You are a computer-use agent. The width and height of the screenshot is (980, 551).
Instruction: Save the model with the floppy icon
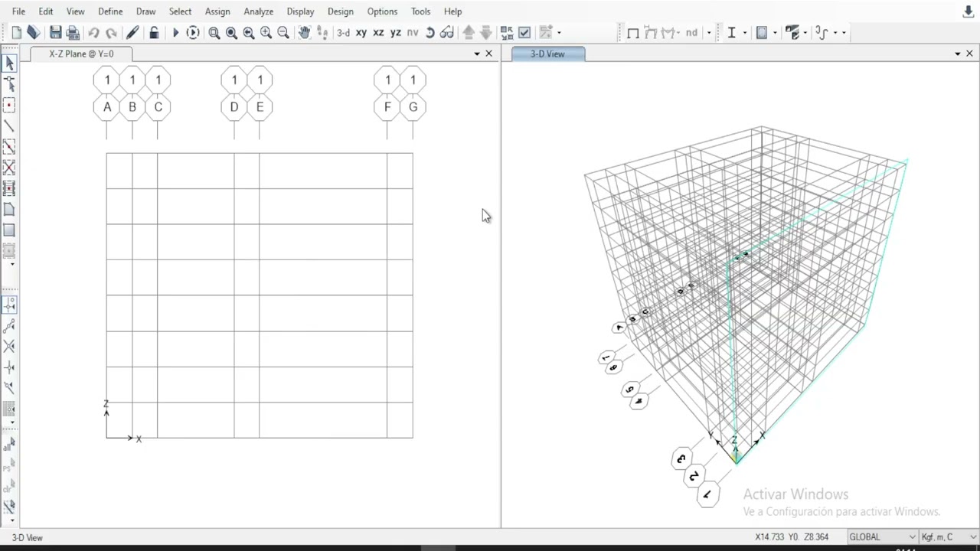[55, 32]
